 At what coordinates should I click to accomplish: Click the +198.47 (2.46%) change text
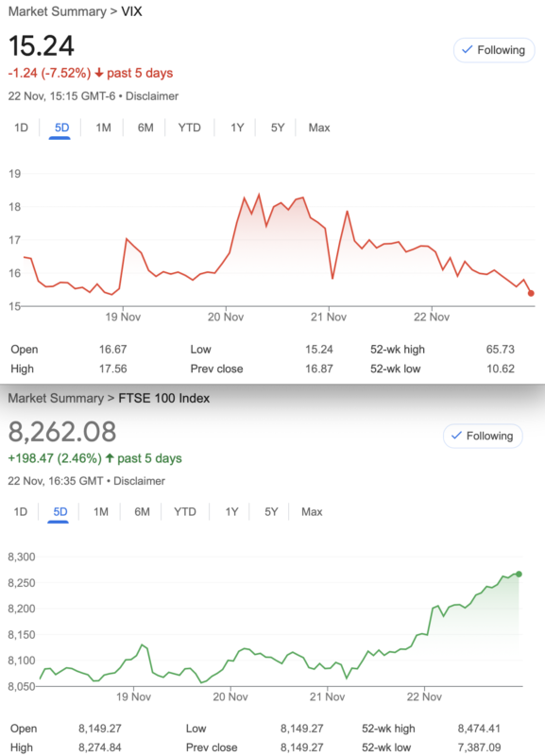[55, 458]
